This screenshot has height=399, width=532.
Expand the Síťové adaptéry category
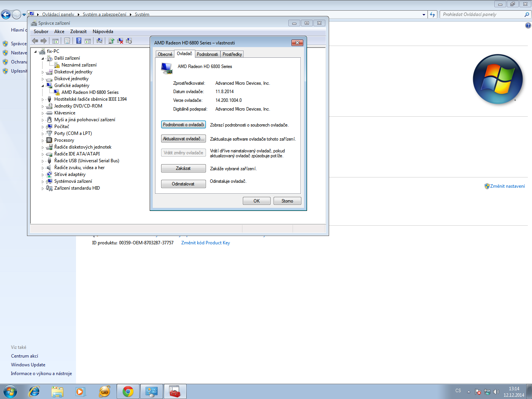click(43, 175)
